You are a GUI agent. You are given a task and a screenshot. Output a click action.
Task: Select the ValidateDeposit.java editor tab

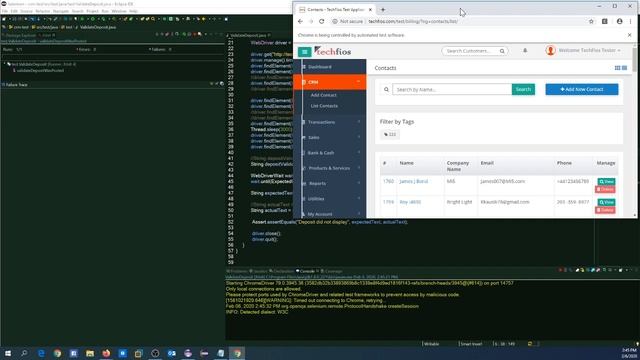click(x=248, y=36)
